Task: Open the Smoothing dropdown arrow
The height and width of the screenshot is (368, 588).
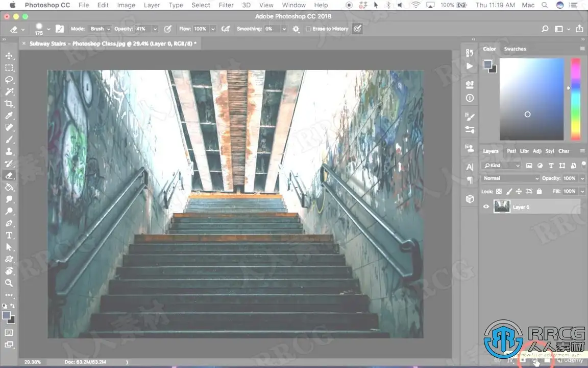Action: 284,29
